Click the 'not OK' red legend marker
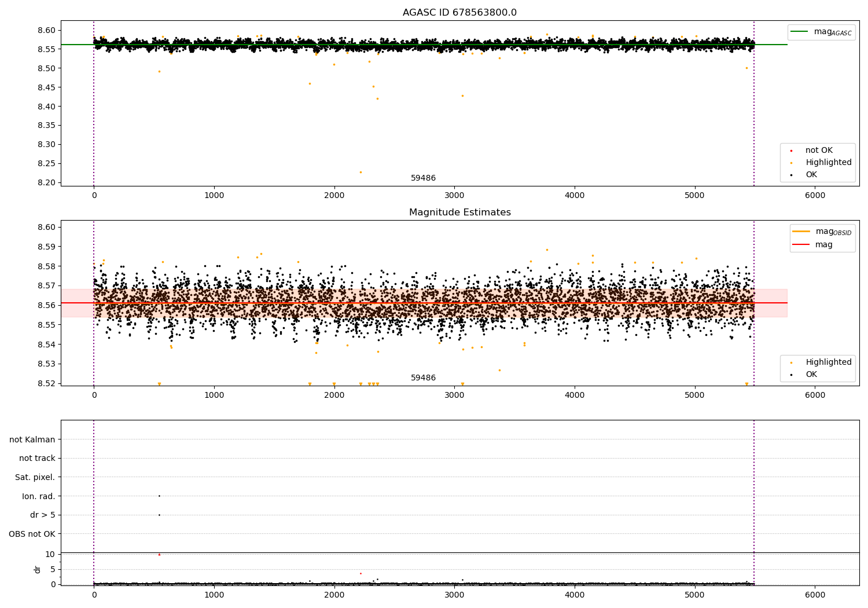The image size is (868, 608). pyautogui.click(x=791, y=151)
